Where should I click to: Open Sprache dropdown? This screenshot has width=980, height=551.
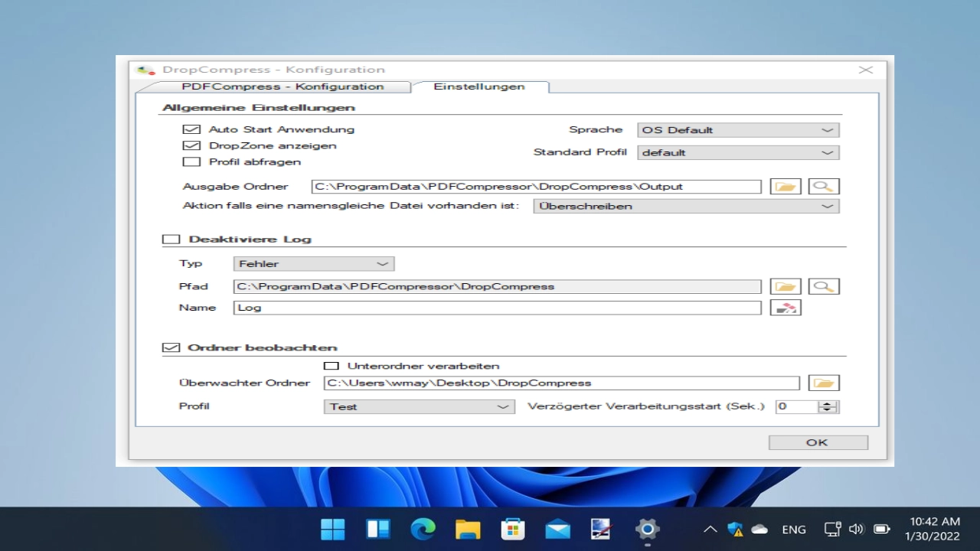(x=738, y=130)
